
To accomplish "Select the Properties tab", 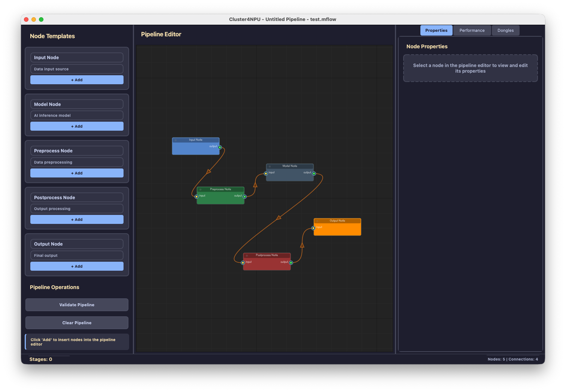I will (x=436, y=30).
